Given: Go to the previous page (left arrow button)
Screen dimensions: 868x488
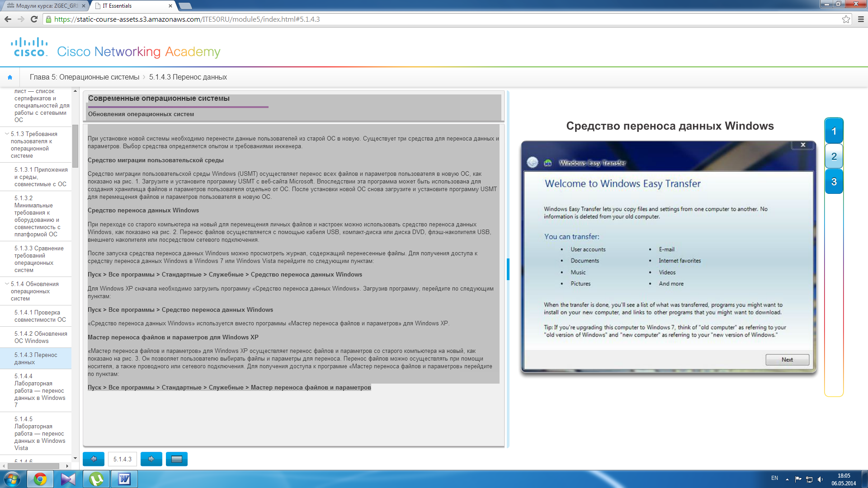Looking at the screenshot, I should tap(94, 459).
